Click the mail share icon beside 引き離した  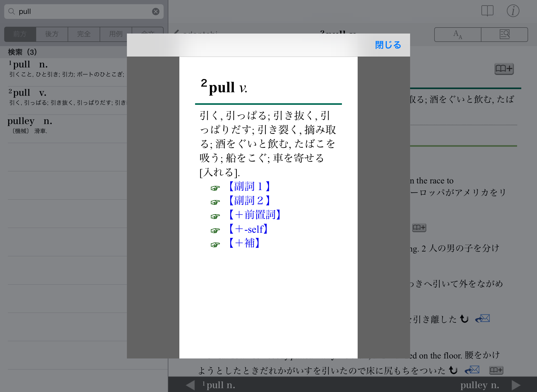[483, 319]
